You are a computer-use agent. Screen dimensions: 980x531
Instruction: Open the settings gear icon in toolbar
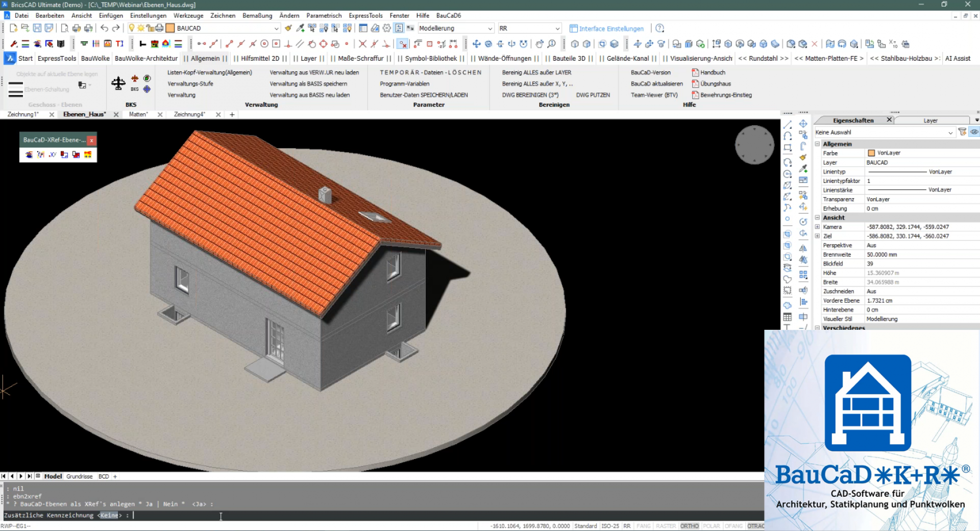click(x=387, y=28)
